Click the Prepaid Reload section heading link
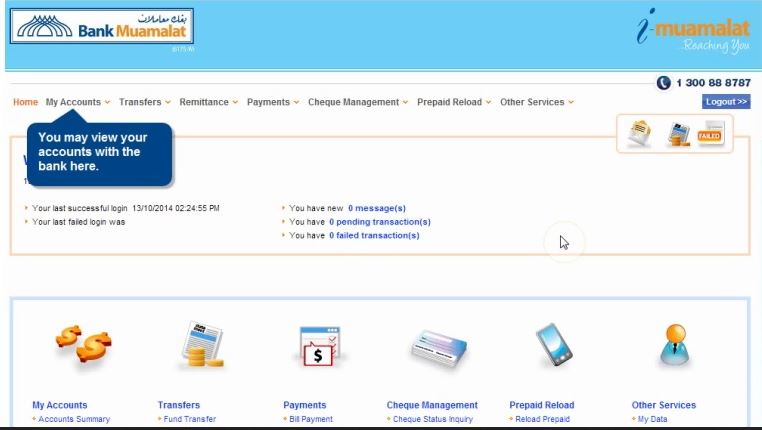This screenshot has height=430, width=762. 542,405
